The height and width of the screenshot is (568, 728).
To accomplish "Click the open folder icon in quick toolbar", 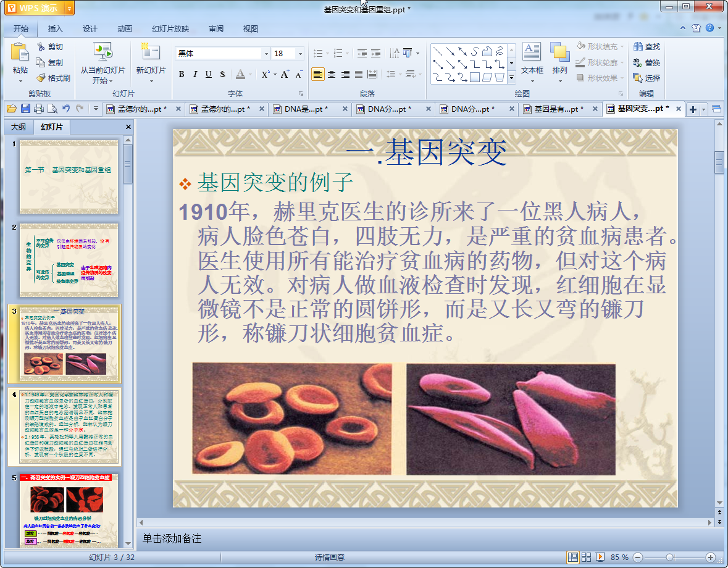I will click(12, 109).
